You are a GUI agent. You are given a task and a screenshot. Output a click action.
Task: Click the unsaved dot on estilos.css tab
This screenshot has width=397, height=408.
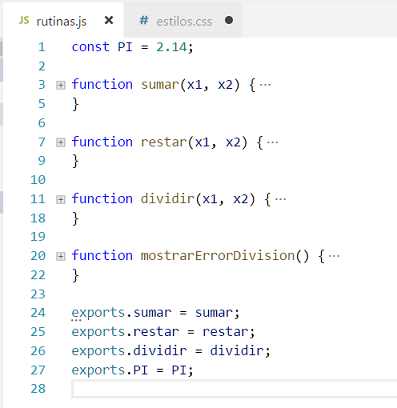click(229, 20)
